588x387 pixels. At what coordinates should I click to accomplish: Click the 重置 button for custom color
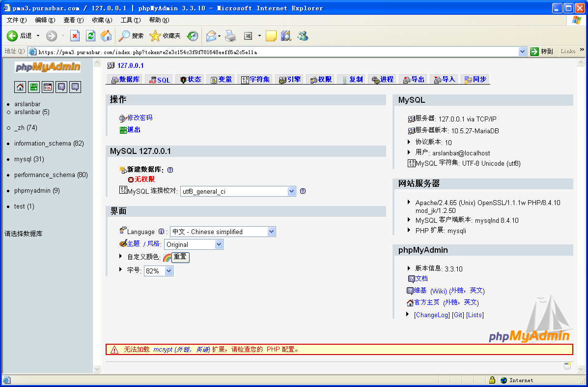click(x=180, y=257)
